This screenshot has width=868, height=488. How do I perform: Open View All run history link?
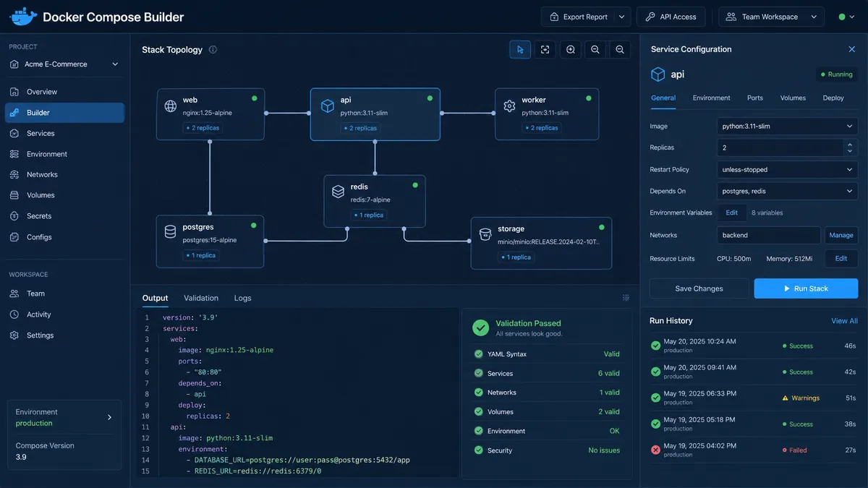(844, 321)
